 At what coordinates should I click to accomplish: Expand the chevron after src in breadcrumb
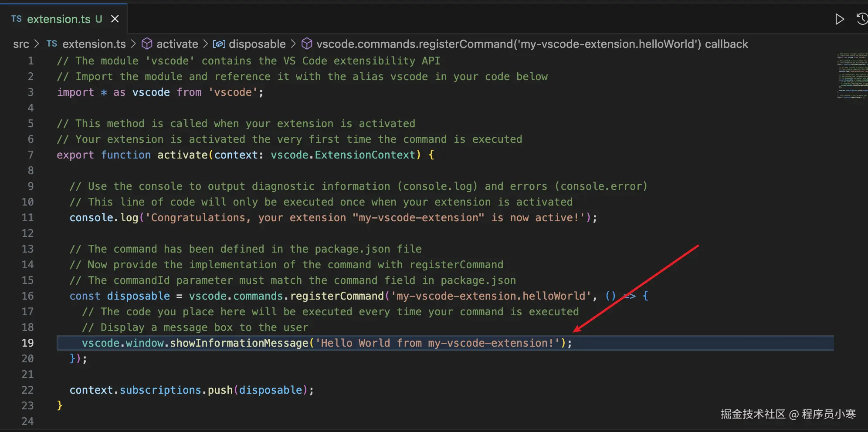click(37, 44)
